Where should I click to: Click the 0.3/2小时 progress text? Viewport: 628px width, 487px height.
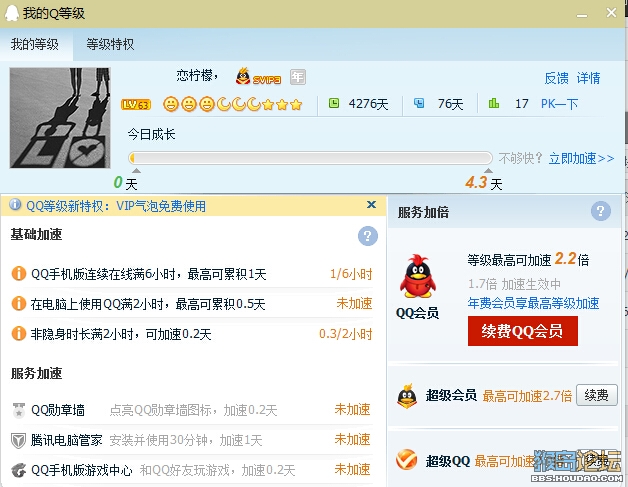(x=346, y=334)
